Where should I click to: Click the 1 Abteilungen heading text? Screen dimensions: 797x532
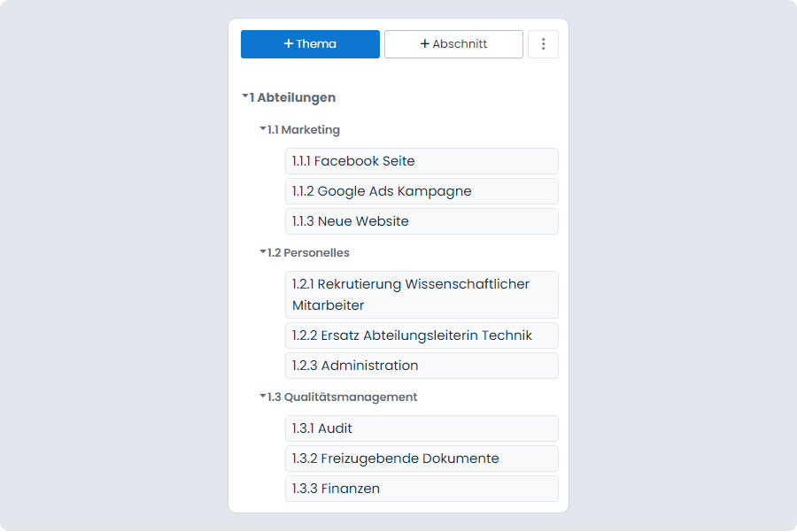click(x=292, y=97)
